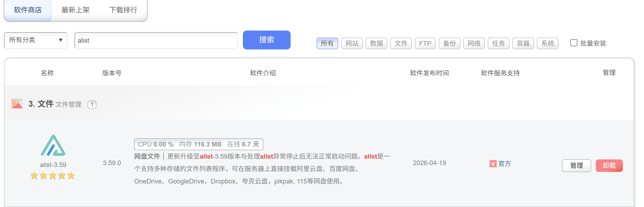Image resolution: width=644 pixels, height=207 pixels.
Task: Click the alist-3.59 name text
Action: click(53, 165)
